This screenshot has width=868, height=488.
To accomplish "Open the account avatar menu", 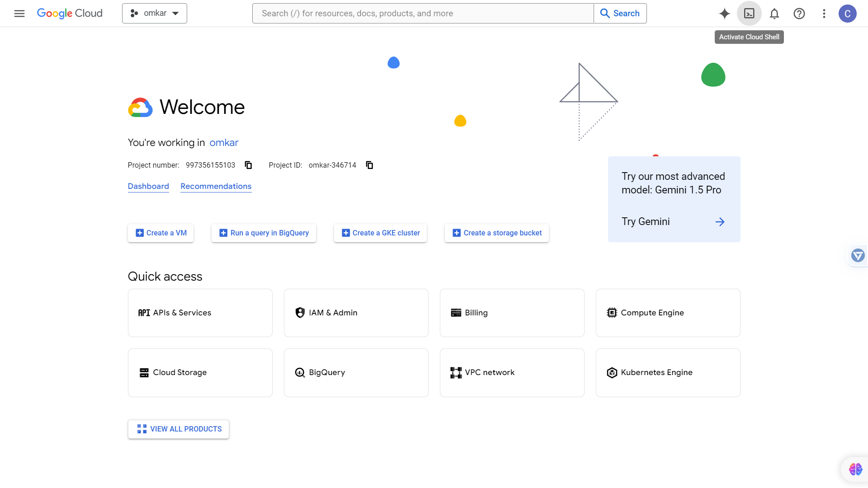I will pyautogui.click(x=848, y=14).
